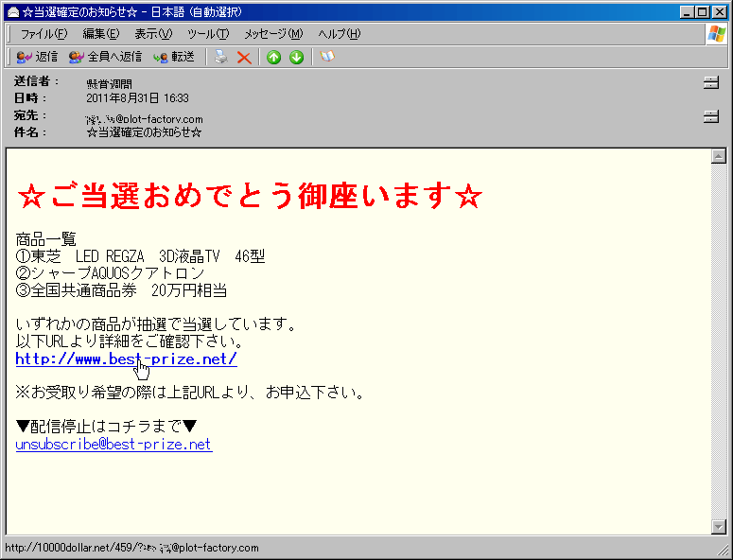The image size is (733, 560).
Task: Click the subject ☆当選確定のお知らせ☆ in header
Action: (144, 132)
